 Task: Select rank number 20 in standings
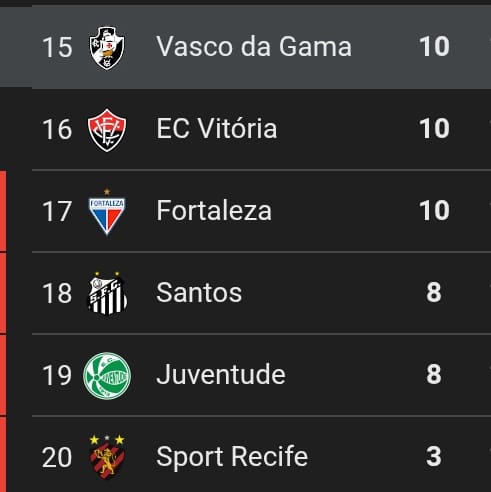click(x=57, y=457)
